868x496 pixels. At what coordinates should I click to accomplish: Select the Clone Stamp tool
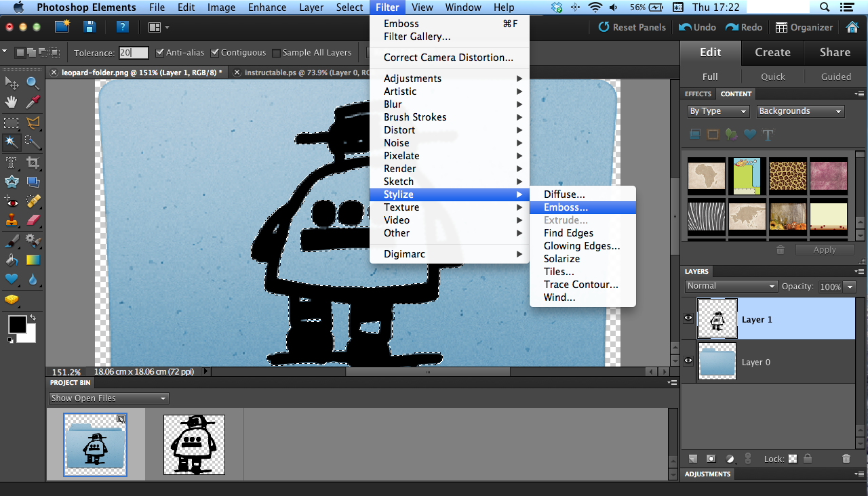tap(12, 220)
